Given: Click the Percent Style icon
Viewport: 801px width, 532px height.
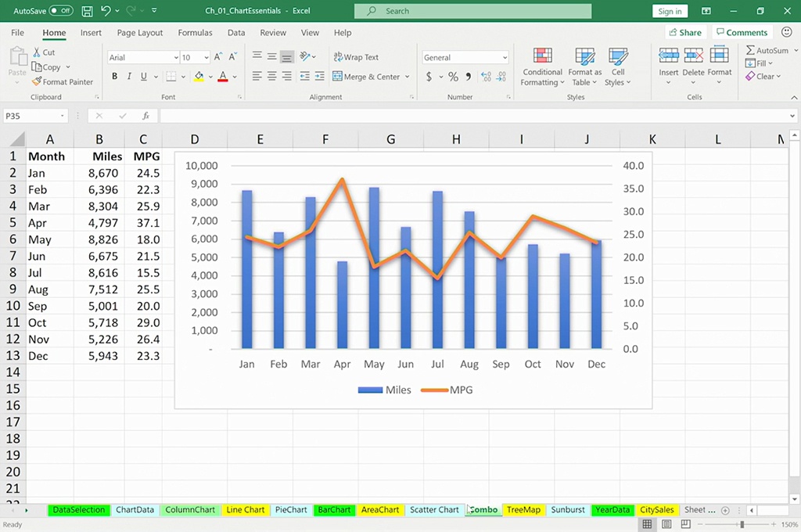Looking at the screenshot, I should pyautogui.click(x=453, y=77).
